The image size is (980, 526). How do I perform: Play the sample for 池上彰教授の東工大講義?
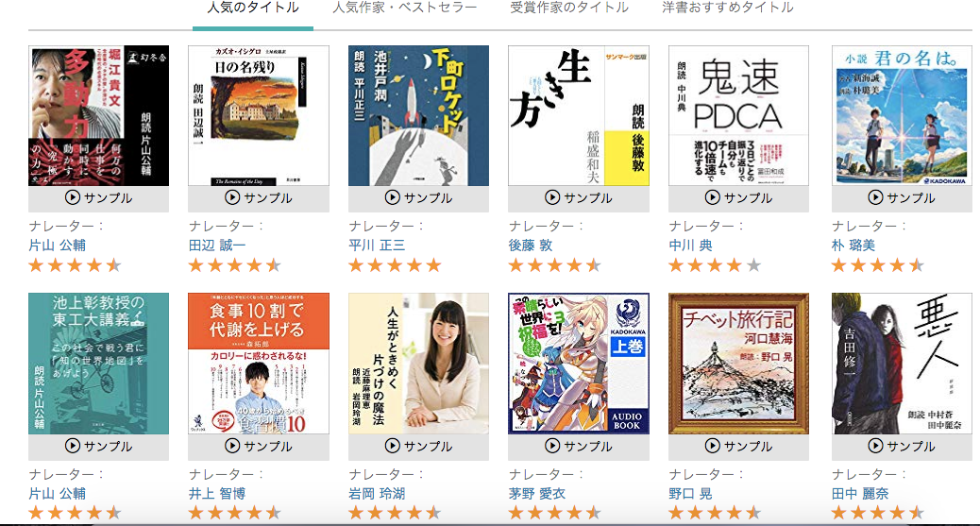99,447
